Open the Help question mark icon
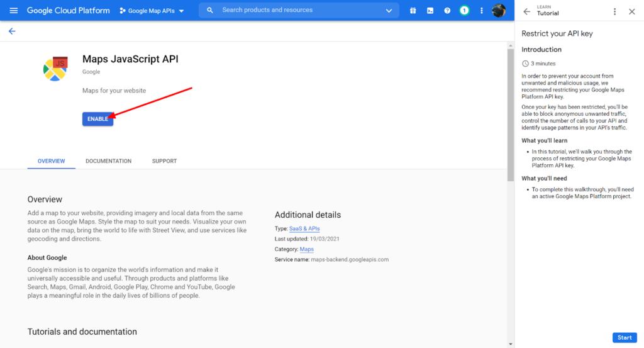The width and height of the screenshot is (644, 348). tap(447, 11)
